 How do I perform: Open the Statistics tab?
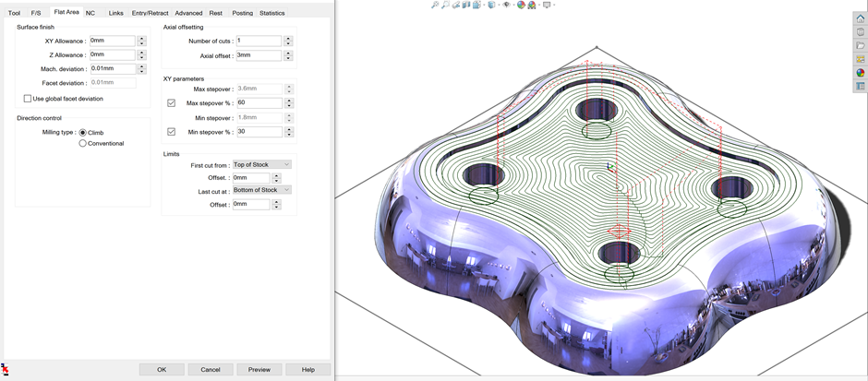tap(271, 14)
